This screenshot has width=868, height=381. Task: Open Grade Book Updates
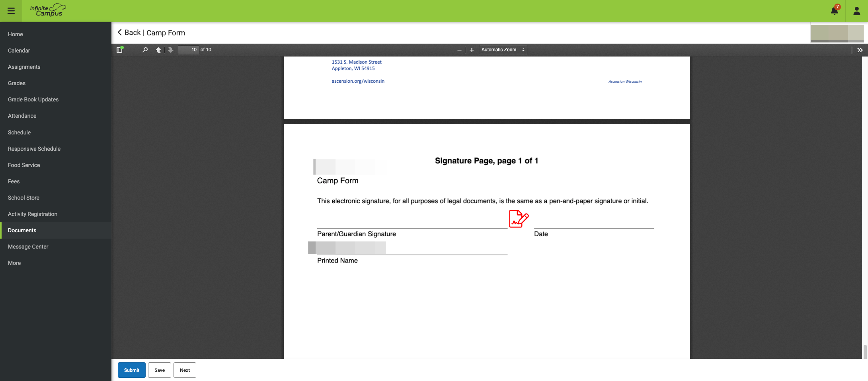click(x=56, y=99)
